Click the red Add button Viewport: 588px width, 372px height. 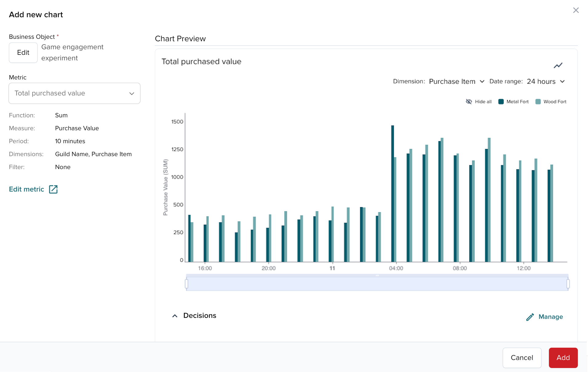563,358
